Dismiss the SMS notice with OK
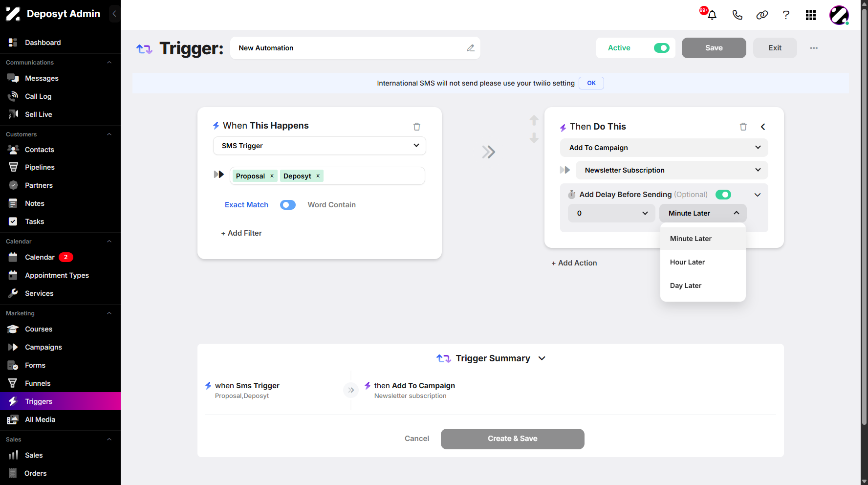The width and height of the screenshot is (868, 485). [x=591, y=83]
